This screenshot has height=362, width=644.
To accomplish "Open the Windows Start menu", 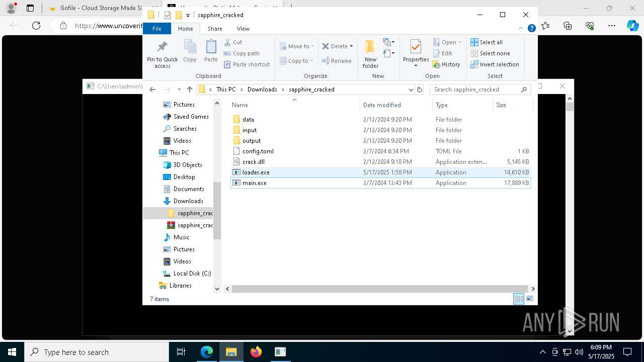I will point(12,352).
